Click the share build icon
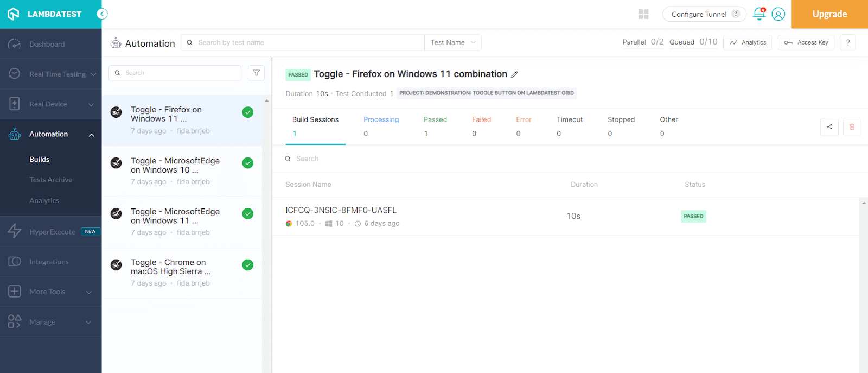 click(829, 127)
